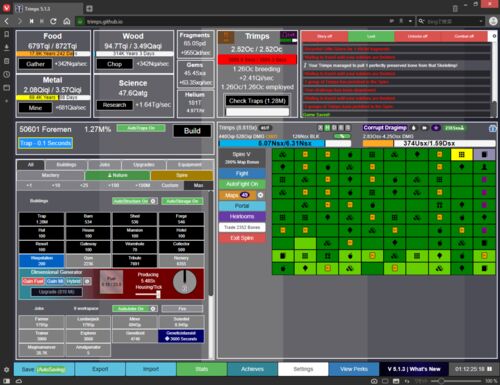This screenshot has height=385, width=500.
Task: Toggle the AutoTraps On button
Action: click(141, 128)
